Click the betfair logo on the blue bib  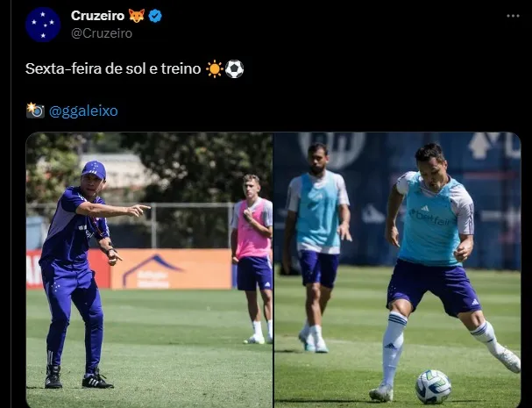(431, 218)
